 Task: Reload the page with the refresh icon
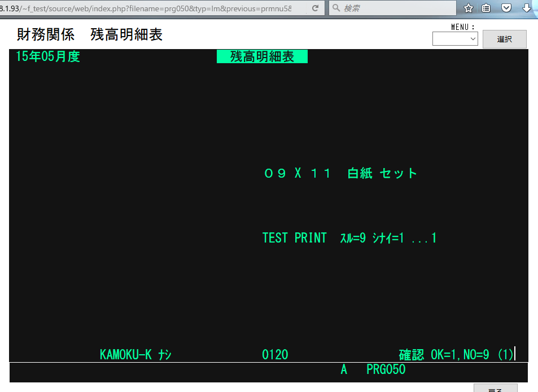tap(315, 8)
